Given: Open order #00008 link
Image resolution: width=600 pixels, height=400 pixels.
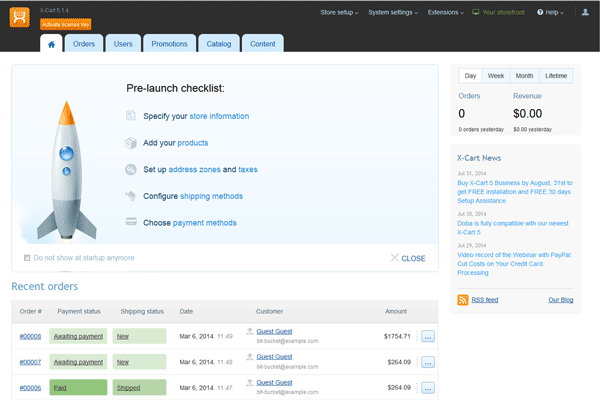Looking at the screenshot, I should 30,336.
